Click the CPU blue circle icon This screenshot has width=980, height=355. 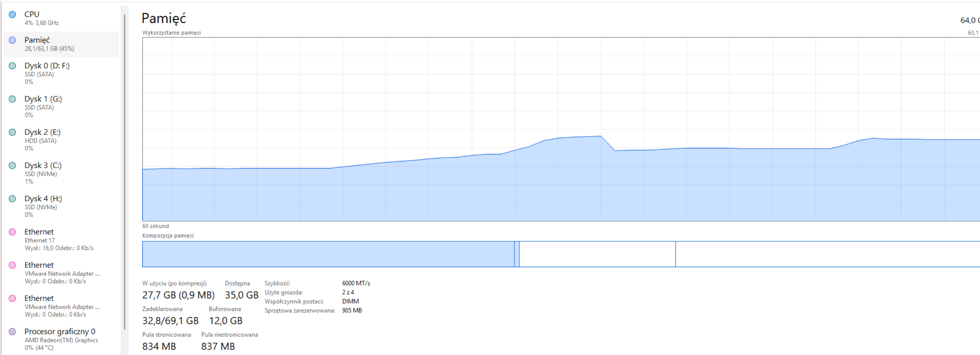[12, 14]
